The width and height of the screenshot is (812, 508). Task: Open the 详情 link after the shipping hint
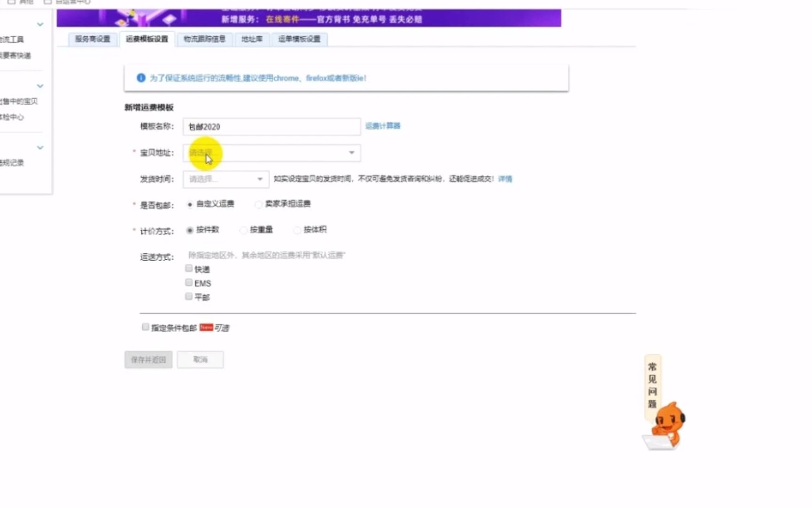pyautogui.click(x=505, y=179)
